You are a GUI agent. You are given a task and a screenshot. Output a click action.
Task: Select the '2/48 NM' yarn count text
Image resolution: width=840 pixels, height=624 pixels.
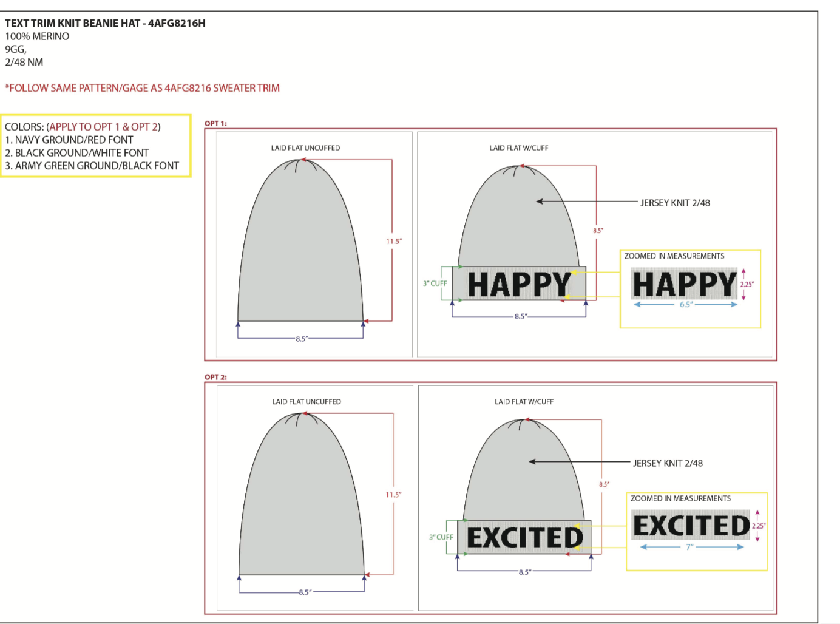pyautogui.click(x=24, y=62)
